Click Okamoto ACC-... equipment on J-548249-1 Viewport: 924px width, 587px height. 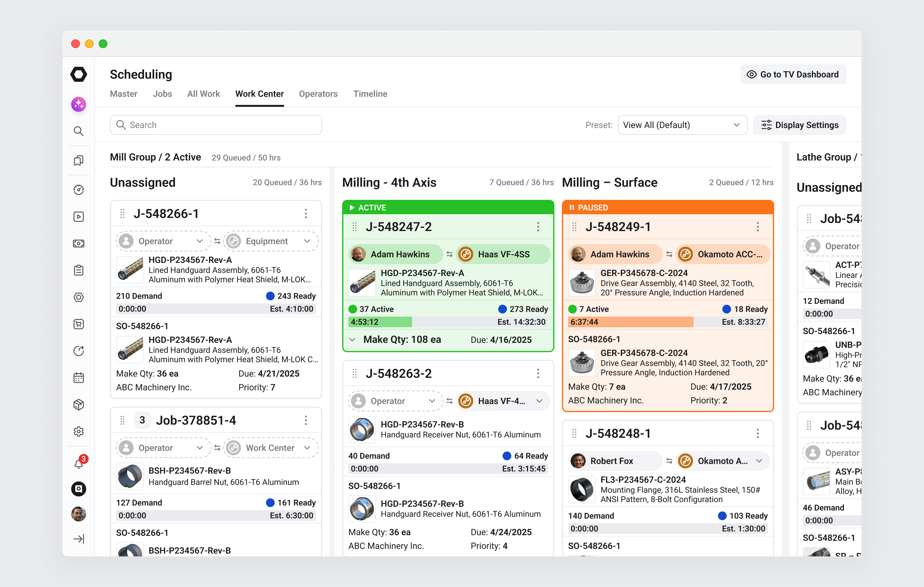click(x=723, y=254)
